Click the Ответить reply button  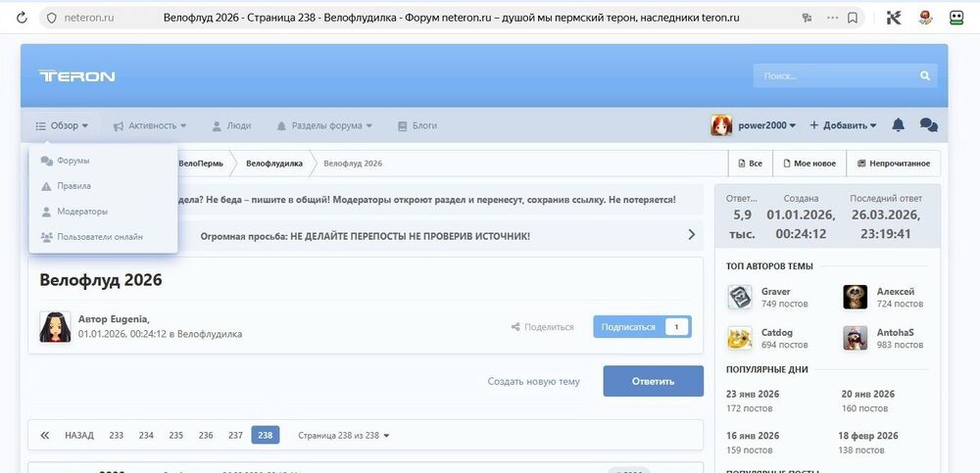653,381
